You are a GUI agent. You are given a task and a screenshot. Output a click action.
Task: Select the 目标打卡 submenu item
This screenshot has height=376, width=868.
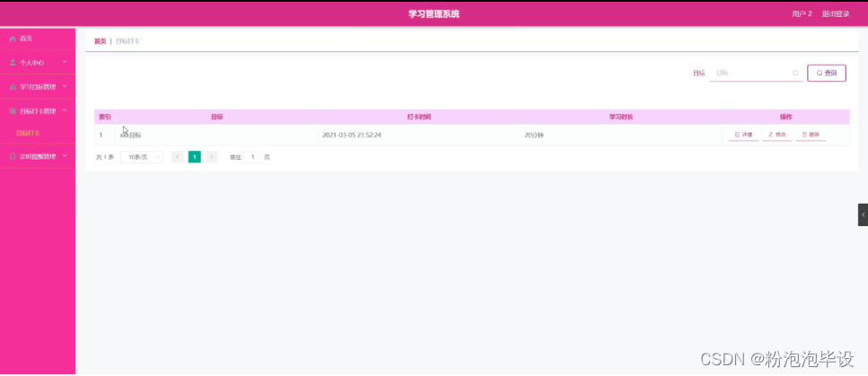click(x=28, y=134)
